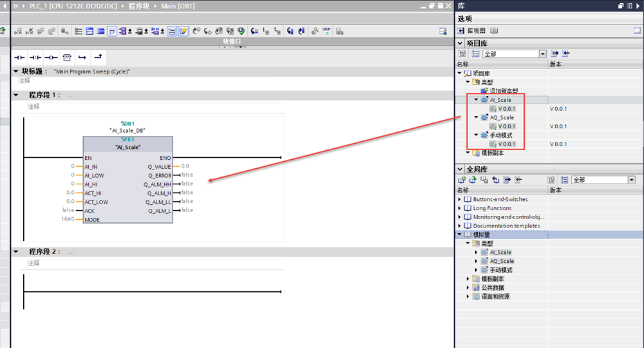Click the 块接口 interface bar
644x348 pixels.
pyautogui.click(x=232, y=41)
